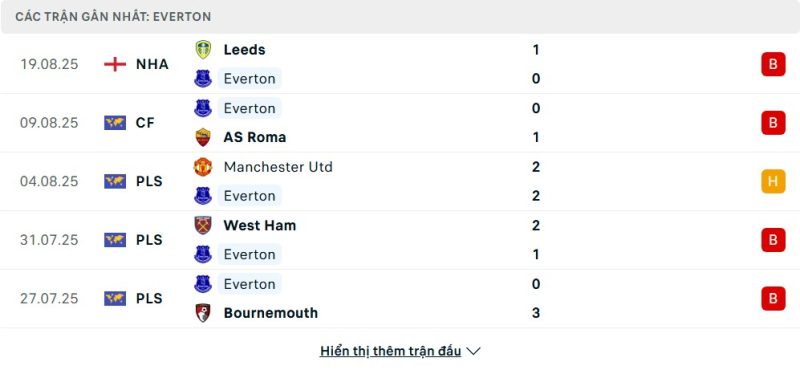Click the orange H draw badge

click(x=773, y=181)
